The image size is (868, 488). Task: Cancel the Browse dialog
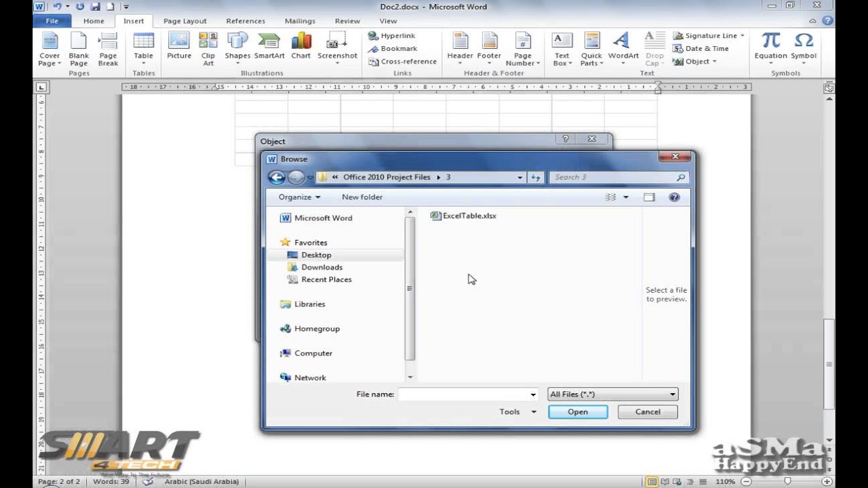tap(648, 411)
